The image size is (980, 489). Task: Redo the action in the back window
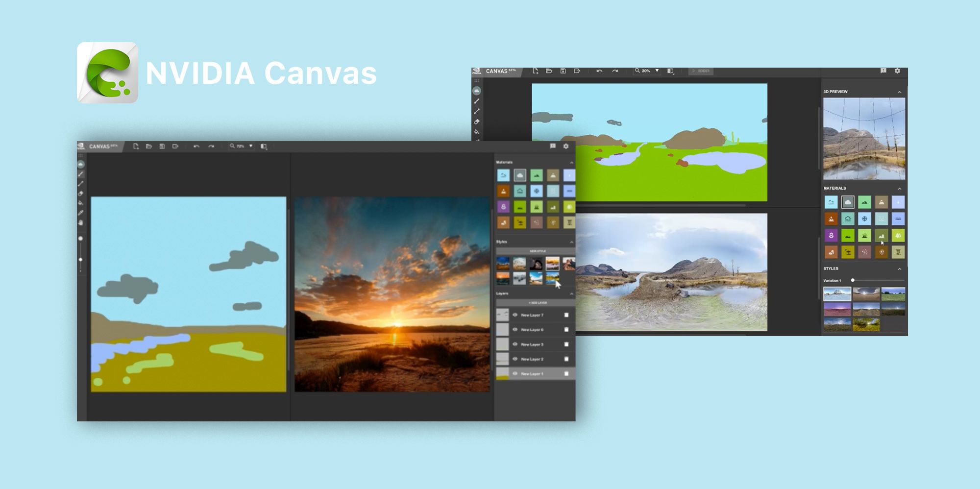tap(615, 71)
